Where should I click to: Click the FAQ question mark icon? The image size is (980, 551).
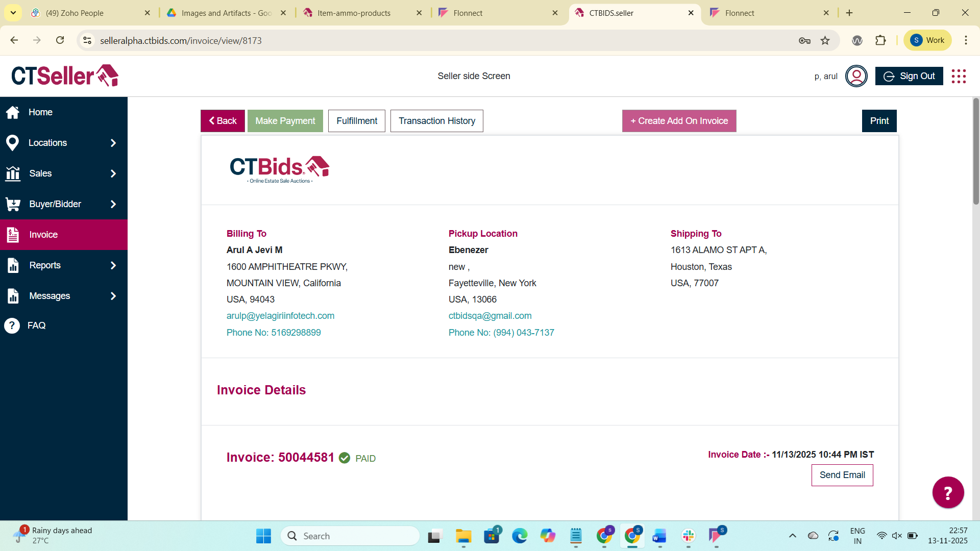click(x=12, y=325)
